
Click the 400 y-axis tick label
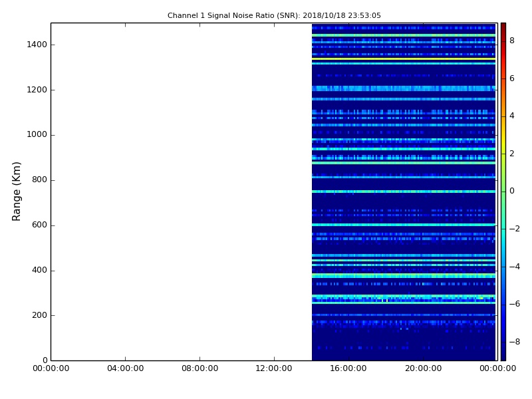coord(39,270)
